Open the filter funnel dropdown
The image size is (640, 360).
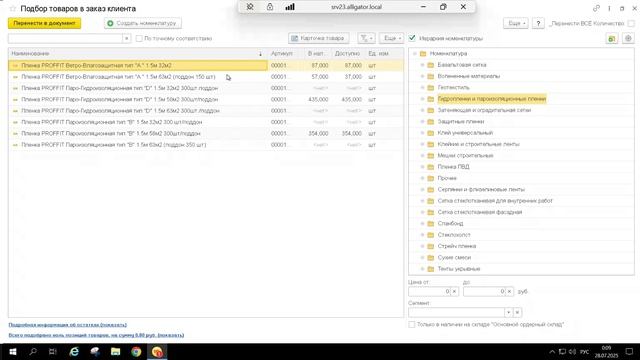366,38
